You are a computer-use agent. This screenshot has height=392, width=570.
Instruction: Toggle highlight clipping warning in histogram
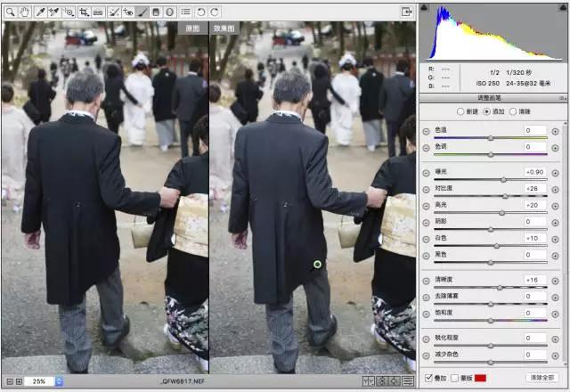pos(563,8)
